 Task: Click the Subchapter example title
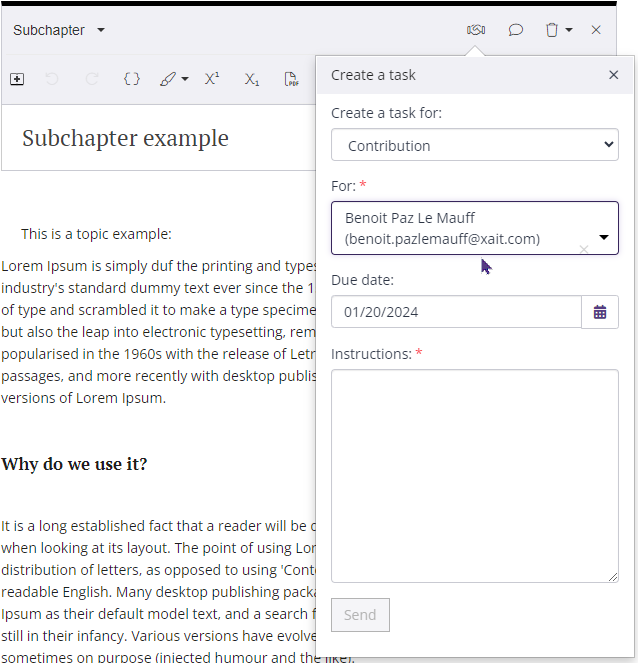[125, 138]
